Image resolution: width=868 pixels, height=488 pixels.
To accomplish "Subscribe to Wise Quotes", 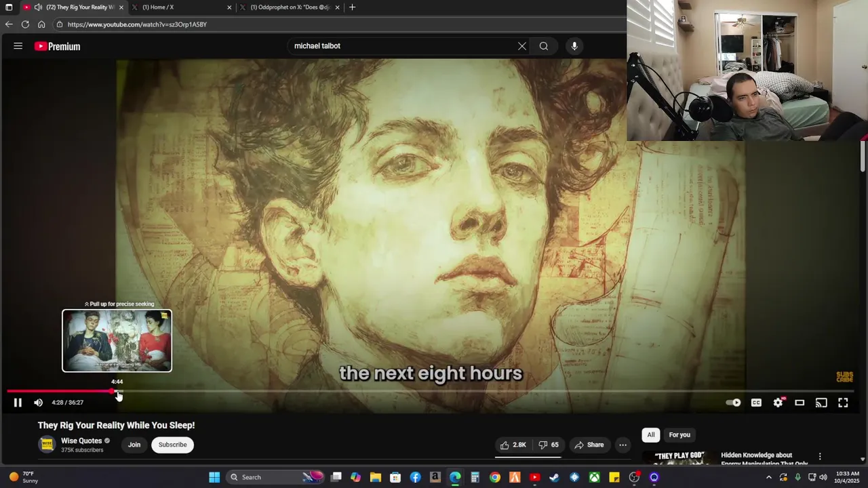I will pos(172,445).
